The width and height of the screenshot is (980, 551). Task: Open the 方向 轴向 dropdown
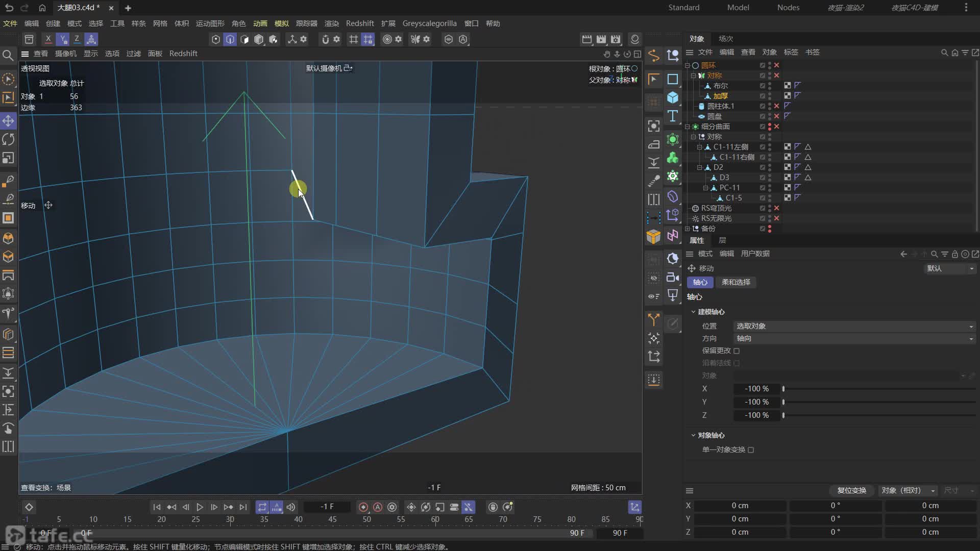pyautogui.click(x=853, y=338)
